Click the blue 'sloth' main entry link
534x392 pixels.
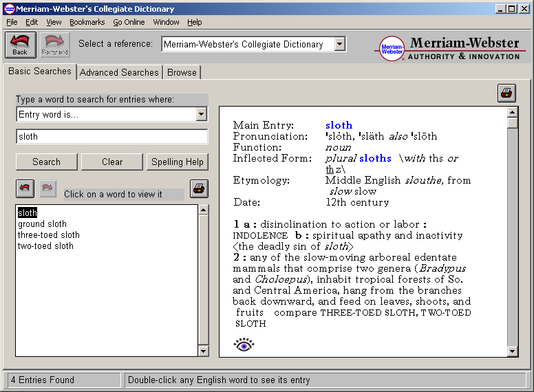click(x=339, y=125)
